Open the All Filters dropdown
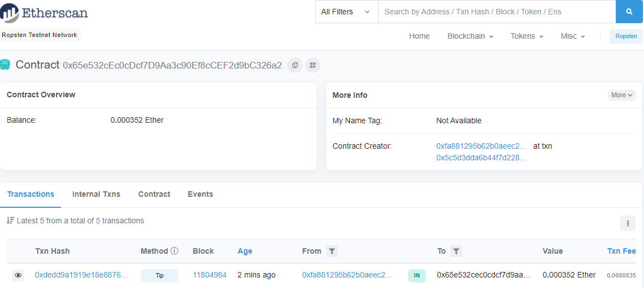The image size is (644, 288). (346, 12)
